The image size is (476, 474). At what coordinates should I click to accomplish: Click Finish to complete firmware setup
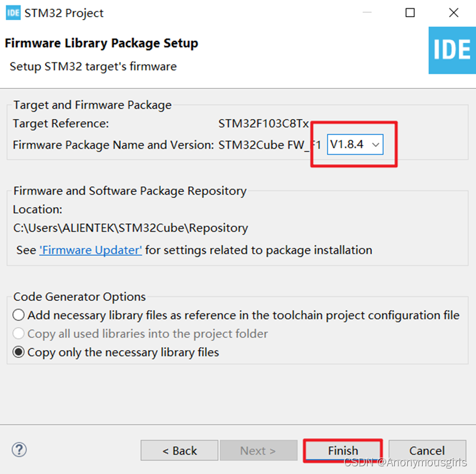pyautogui.click(x=342, y=450)
